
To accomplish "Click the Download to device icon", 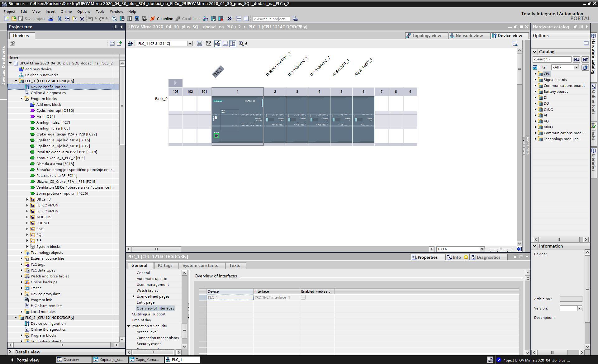I will [122, 19].
